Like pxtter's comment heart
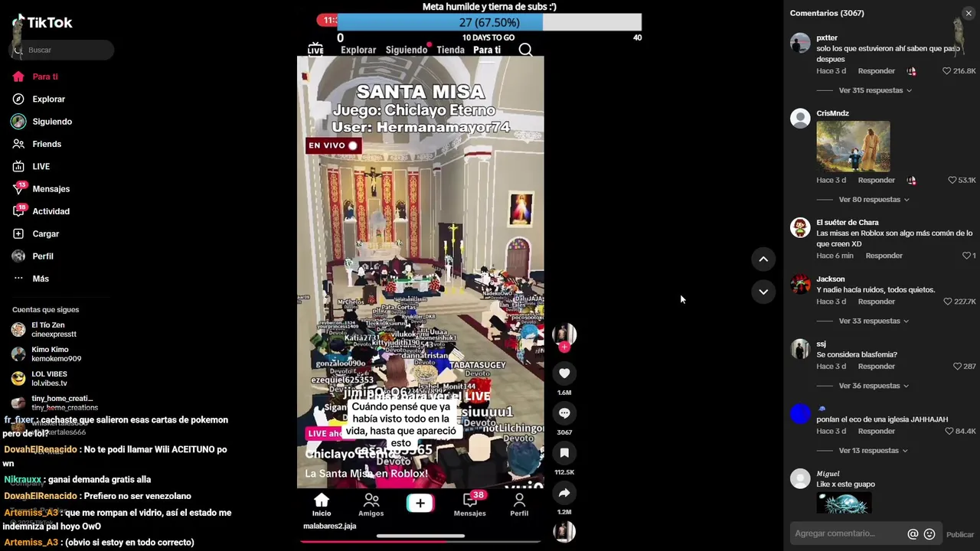This screenshot has height=551, width=980. click(946, 71)
